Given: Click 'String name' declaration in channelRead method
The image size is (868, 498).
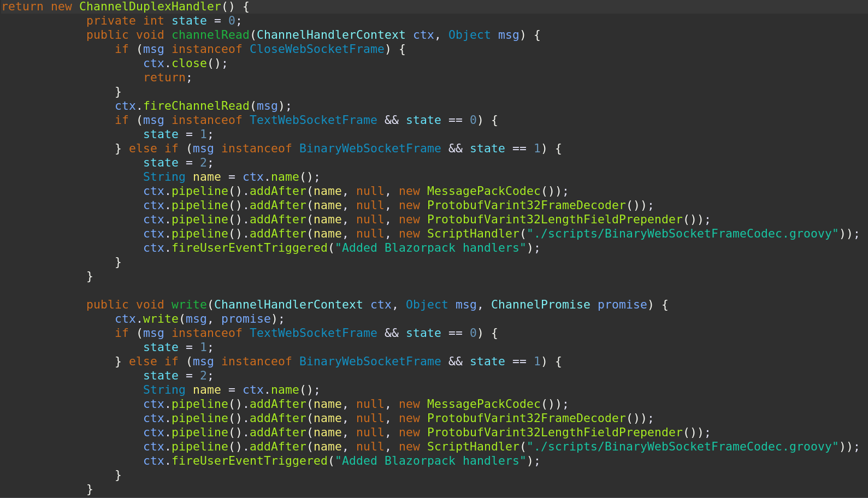Looking at the screenshot, I should [x=181, y=177].
